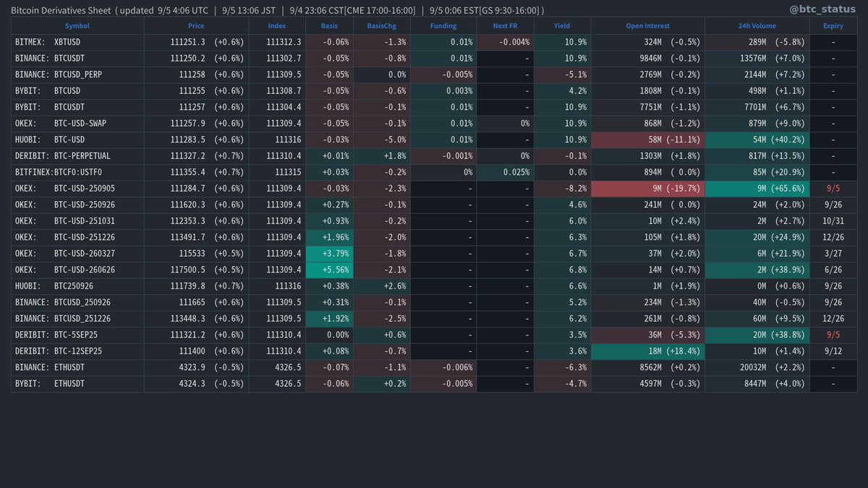Screen dimensions: 868x488
Task: Click the 9/12 expiry cell
Action: tap(833, 351)
